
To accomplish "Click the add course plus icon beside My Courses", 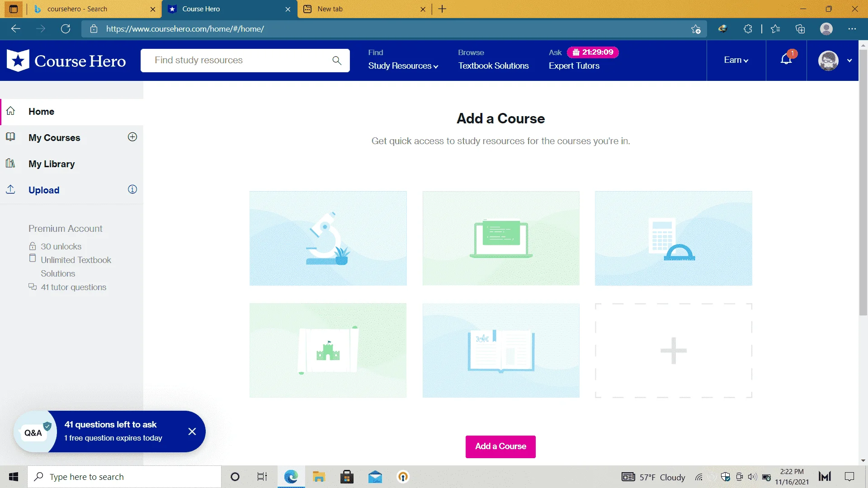I will [x=132, y=137].
